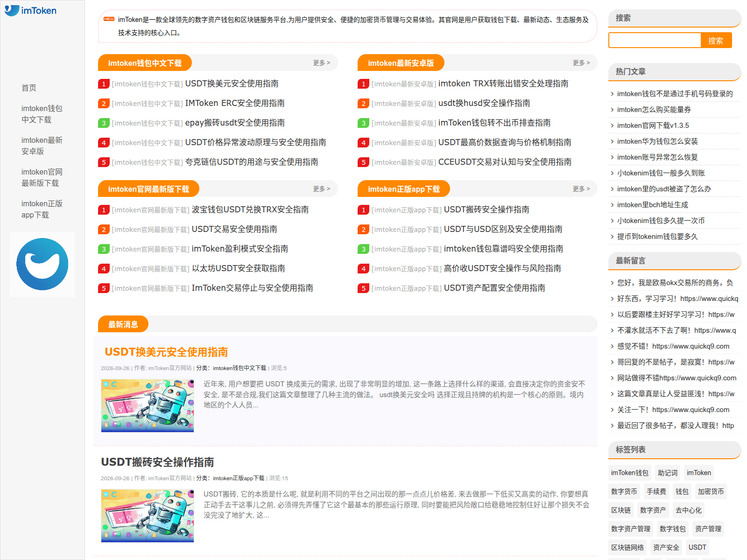Open imtoken钱包中文下载 sidebar menu item

(42, 114)
